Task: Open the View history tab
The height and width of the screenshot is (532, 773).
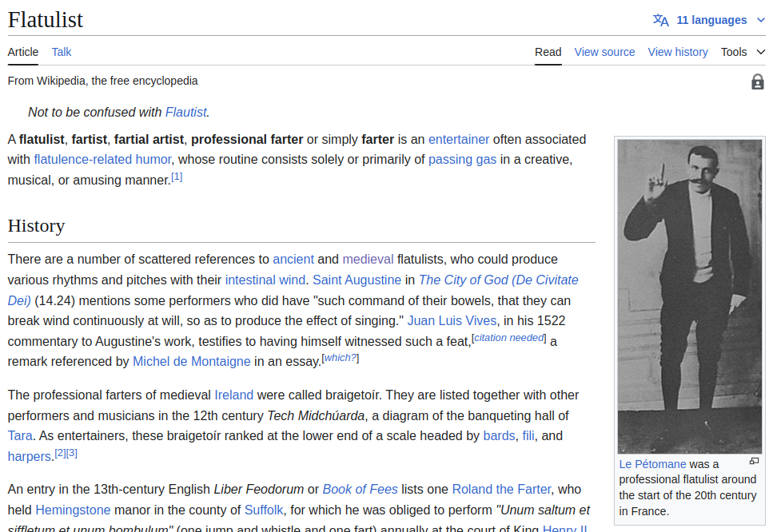Action: [677, 52]
